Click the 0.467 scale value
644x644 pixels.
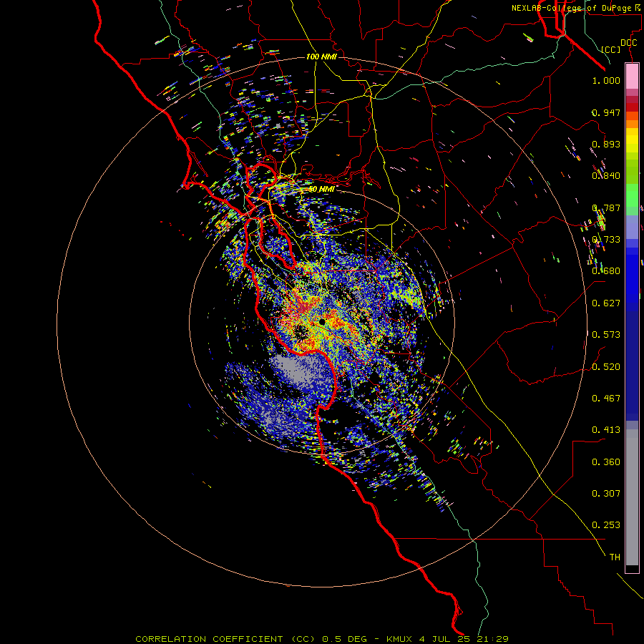tap(606, 399)
